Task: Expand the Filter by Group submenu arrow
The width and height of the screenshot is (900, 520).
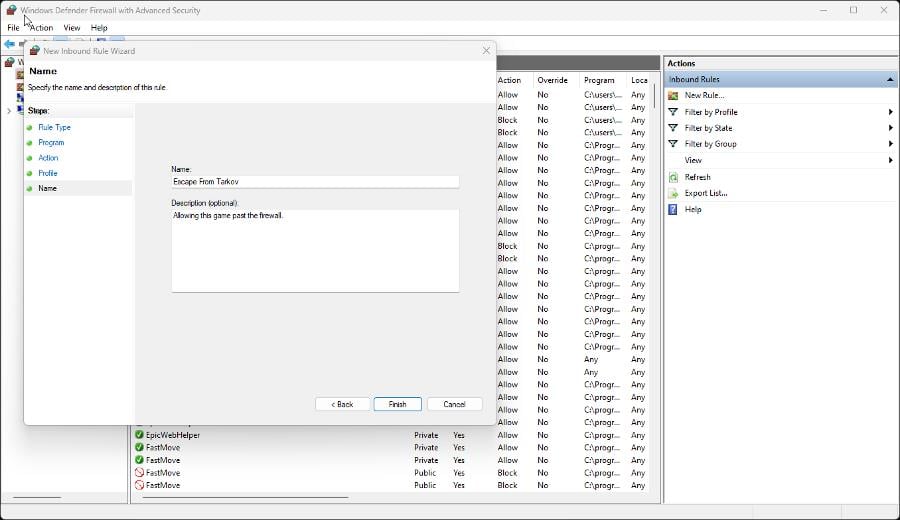Action: click(890, 144)
